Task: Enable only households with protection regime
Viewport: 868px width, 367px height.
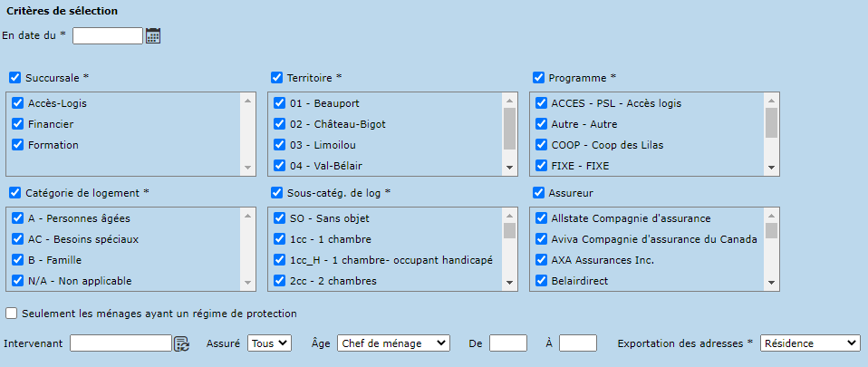Action: 11,314
